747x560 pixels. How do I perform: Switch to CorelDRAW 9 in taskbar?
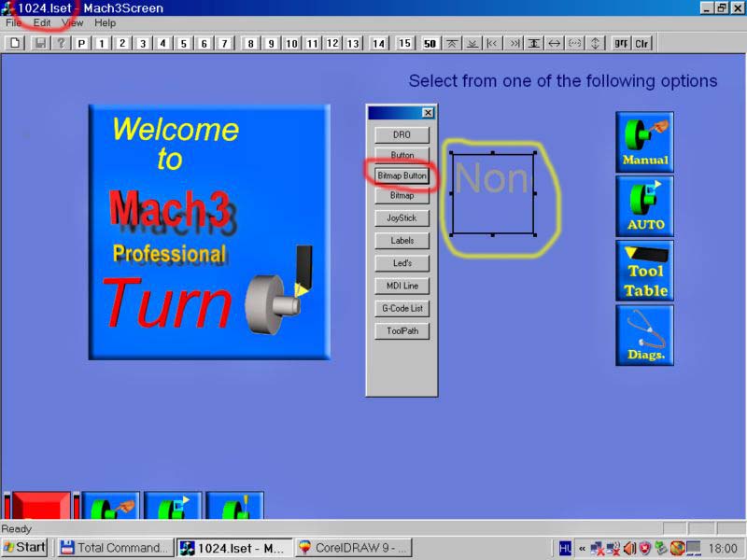(353, 548)
